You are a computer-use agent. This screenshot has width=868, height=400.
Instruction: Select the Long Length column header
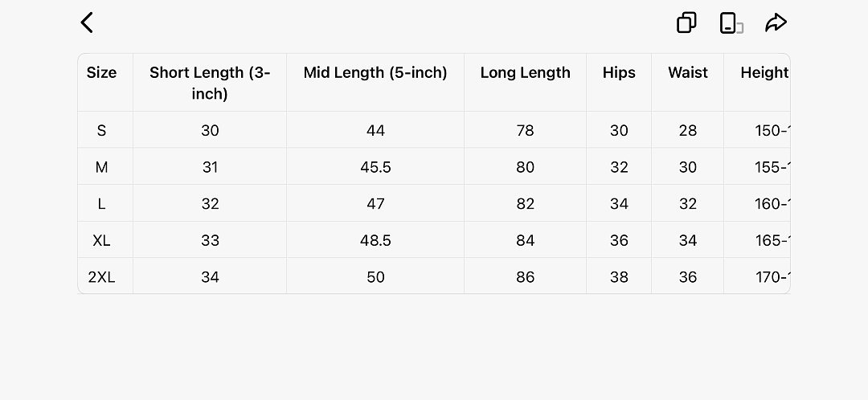pyautogui.click(x=526, y=72)
